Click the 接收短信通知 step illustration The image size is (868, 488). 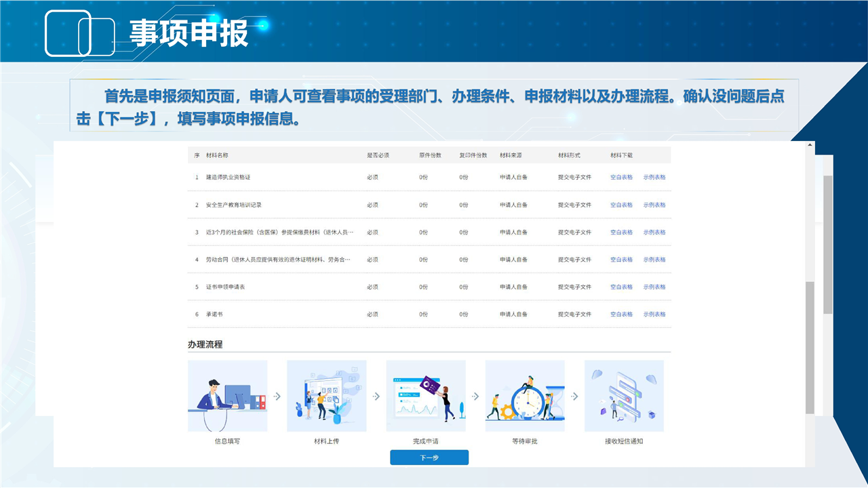click(x=624, y=396)
